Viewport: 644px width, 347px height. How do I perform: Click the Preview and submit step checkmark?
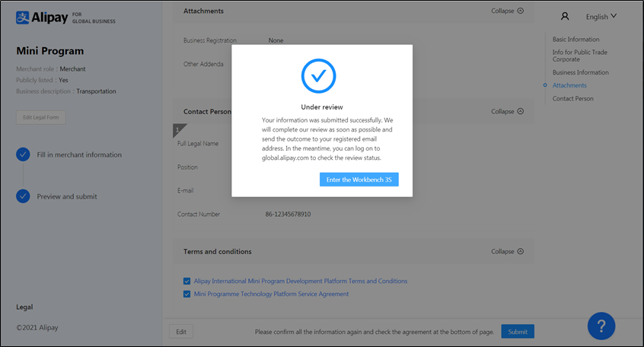24,196
